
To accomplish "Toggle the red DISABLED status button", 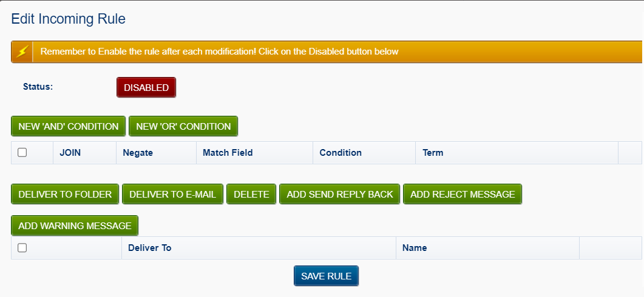I will click(x=146, y=87).
